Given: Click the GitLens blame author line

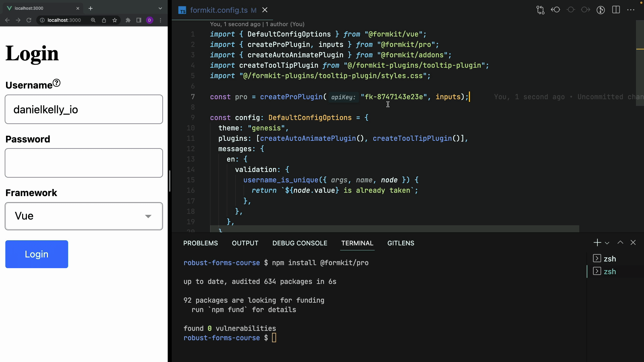Looking at the screenshot, I should [x=257, y=24].
